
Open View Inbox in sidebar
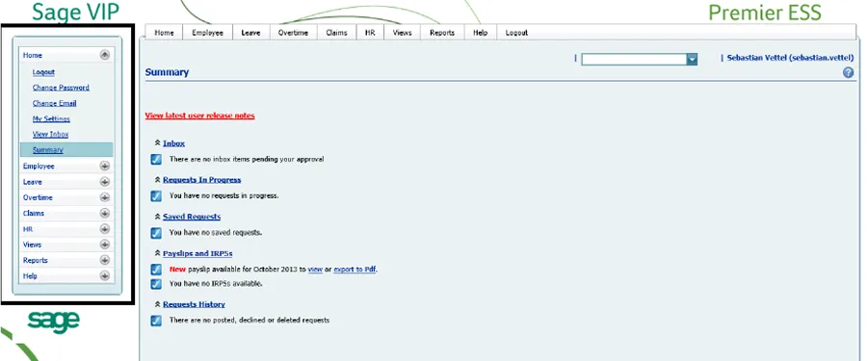tap(50, 135)
